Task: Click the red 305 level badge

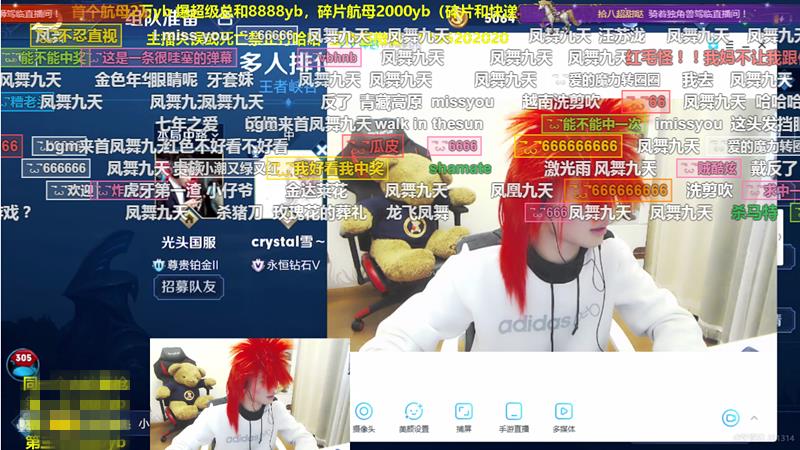Action: click(22, 359)
